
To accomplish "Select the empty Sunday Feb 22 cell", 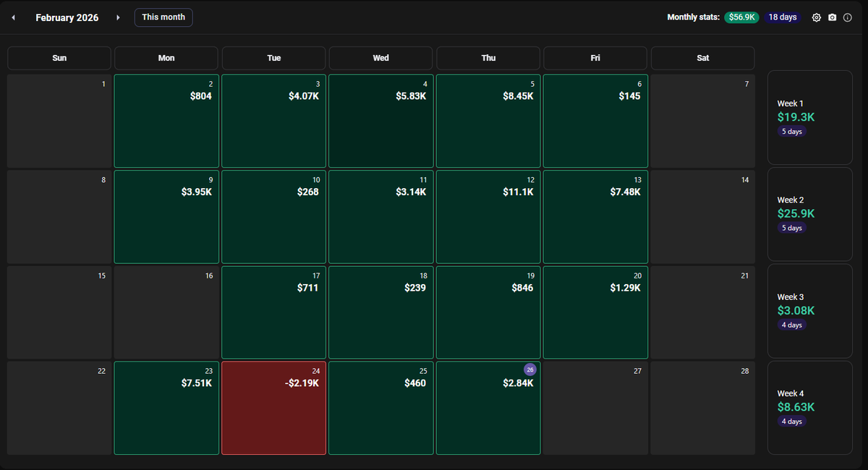I will [x=59, y=409].
